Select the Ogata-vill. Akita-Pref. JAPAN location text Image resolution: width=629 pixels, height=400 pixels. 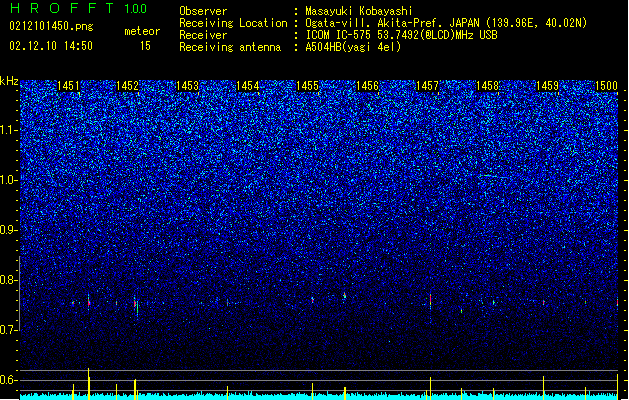pos(446,23)
